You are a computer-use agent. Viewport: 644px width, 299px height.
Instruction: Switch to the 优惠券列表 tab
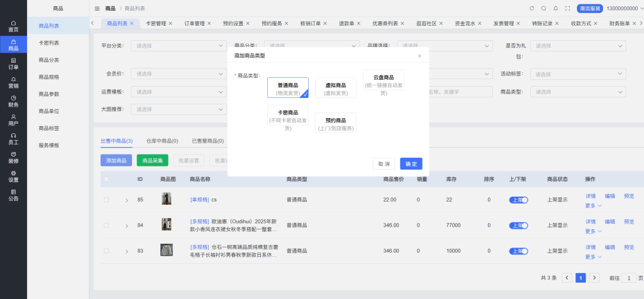click(385, 23)
